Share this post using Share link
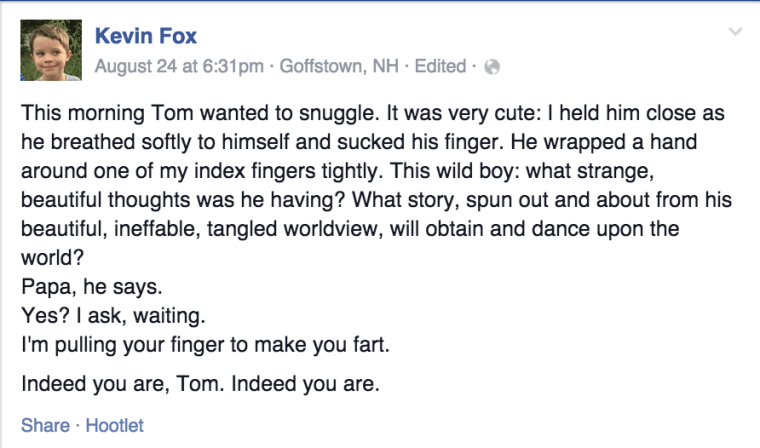This screenshot has width=760, height=448. (x=45, y=425)
